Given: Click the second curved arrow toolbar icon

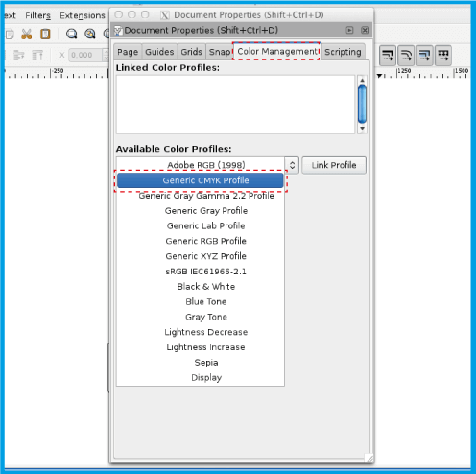Looking at the screenshot, I should click(x=406, y=56).
